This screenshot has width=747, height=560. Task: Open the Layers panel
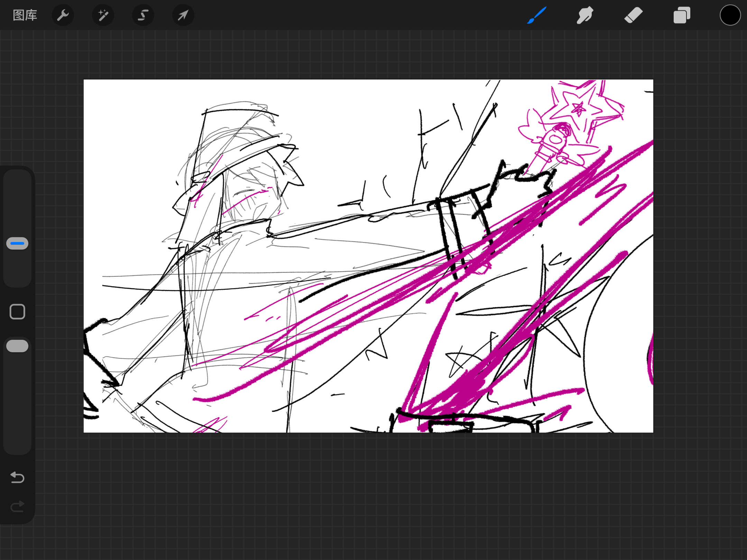pos(682,15)
